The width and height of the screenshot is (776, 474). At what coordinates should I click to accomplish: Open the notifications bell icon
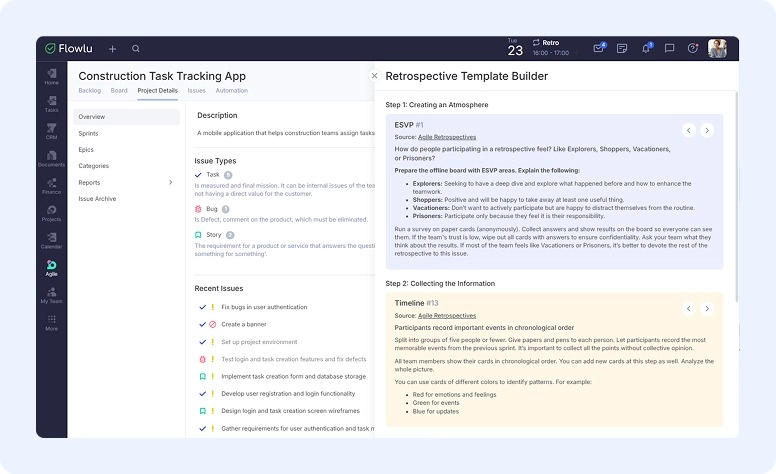pyautogui.click(x=646, y=47)
